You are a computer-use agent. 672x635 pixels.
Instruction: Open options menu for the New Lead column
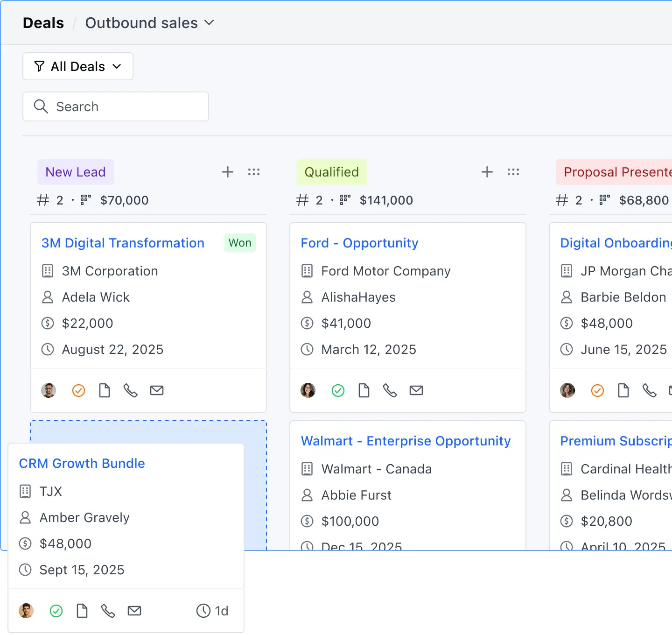[x=254, y=172]
